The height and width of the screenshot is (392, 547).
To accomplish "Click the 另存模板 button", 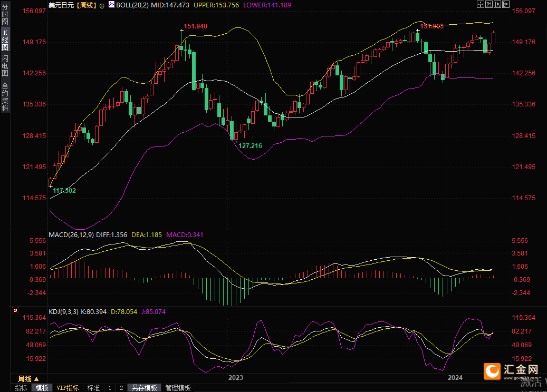I will (x=145, y=388).
